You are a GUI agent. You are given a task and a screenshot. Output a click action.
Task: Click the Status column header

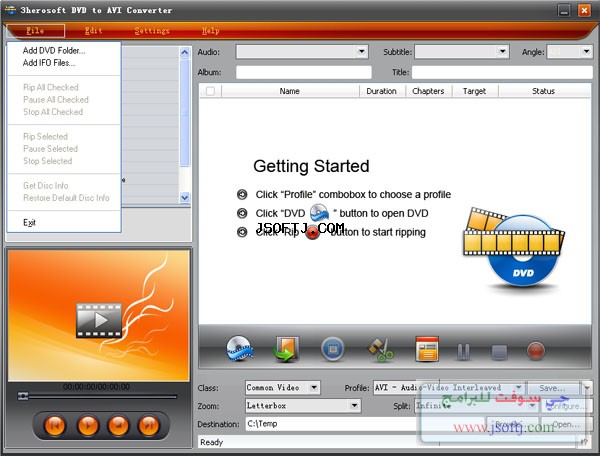pos(544,91)
